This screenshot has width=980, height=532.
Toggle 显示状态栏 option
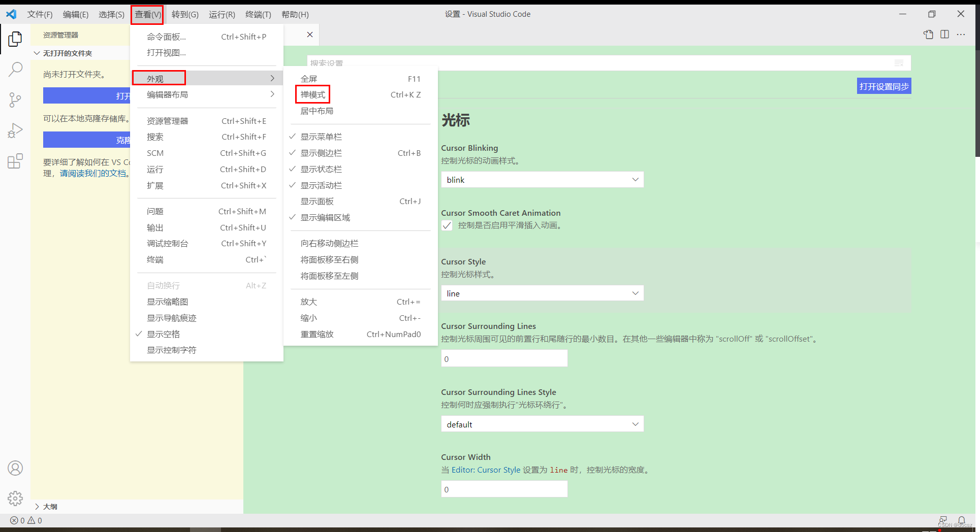tap(360, 169)
